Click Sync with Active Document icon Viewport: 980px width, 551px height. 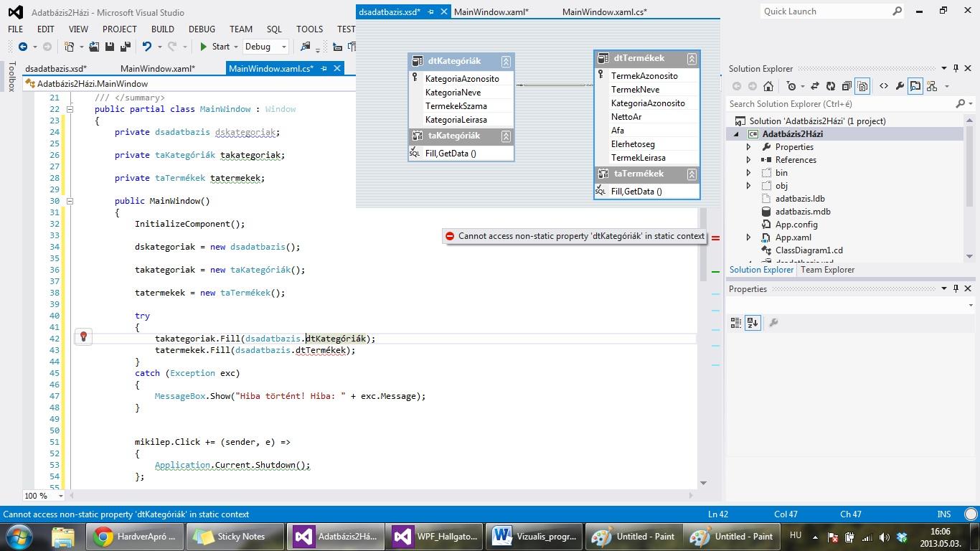coord(815,86)
